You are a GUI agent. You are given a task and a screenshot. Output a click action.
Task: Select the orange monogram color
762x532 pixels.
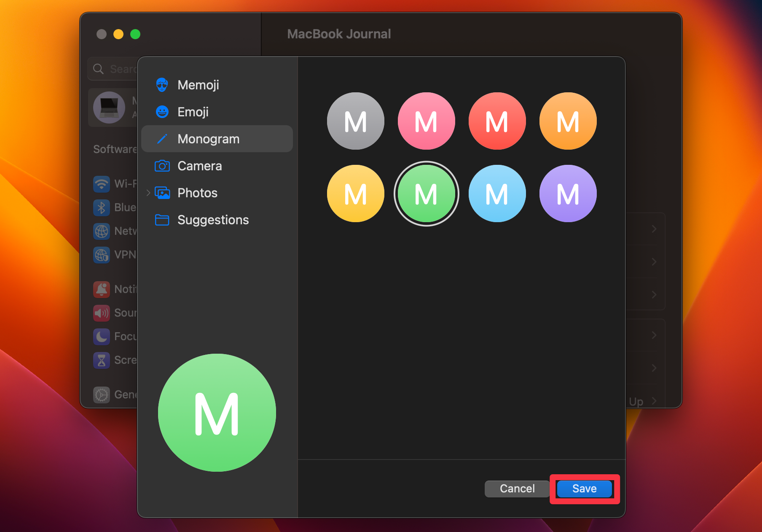point(568,121)
